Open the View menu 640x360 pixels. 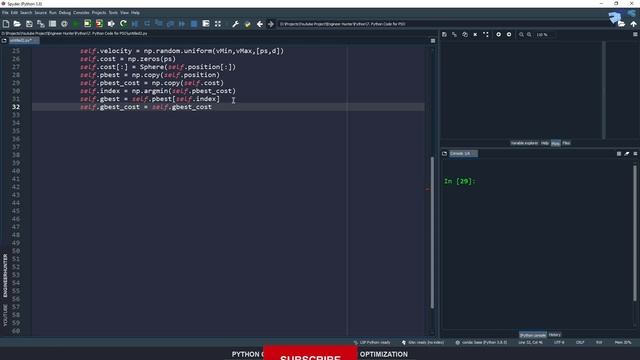point(124,13)
